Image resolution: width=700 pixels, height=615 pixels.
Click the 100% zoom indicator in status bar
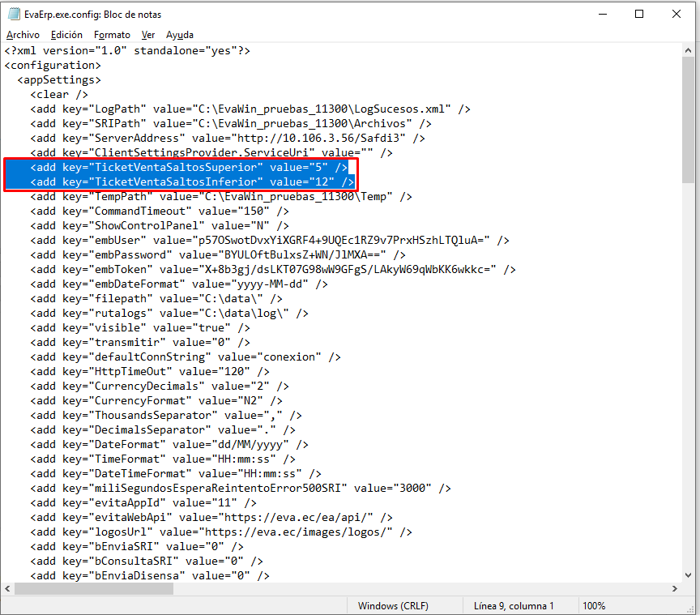point(594,605)
